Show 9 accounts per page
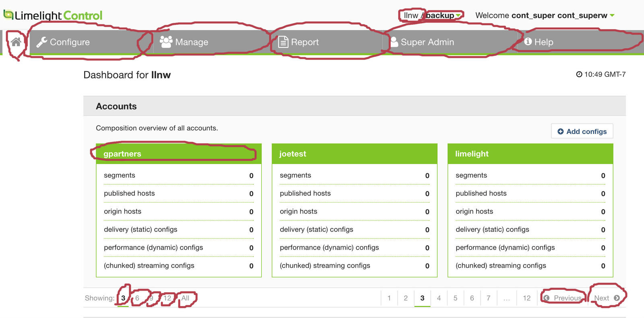This screenshot has width=644, height=318. tap(151, 298)
